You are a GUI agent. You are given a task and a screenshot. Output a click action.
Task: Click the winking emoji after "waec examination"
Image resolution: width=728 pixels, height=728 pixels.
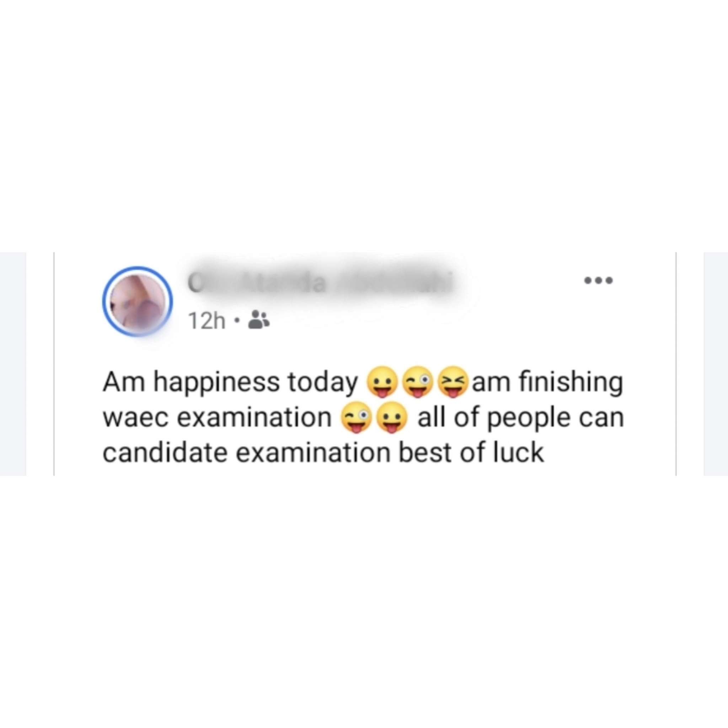click(357, 418)
